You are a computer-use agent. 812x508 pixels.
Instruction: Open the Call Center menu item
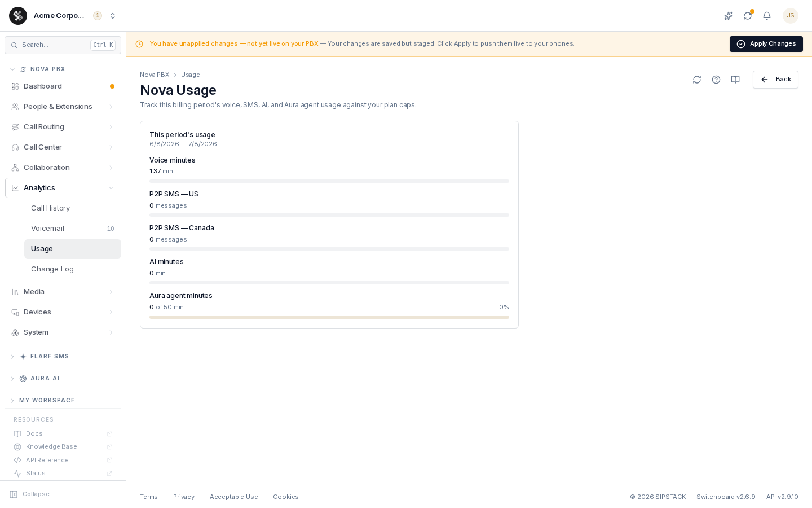tap(63, 147)
